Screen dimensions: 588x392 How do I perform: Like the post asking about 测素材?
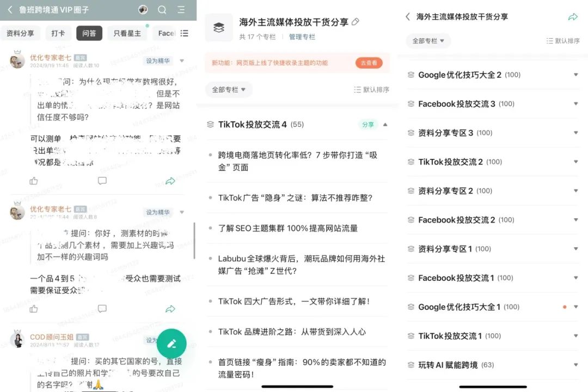[34, 309]
